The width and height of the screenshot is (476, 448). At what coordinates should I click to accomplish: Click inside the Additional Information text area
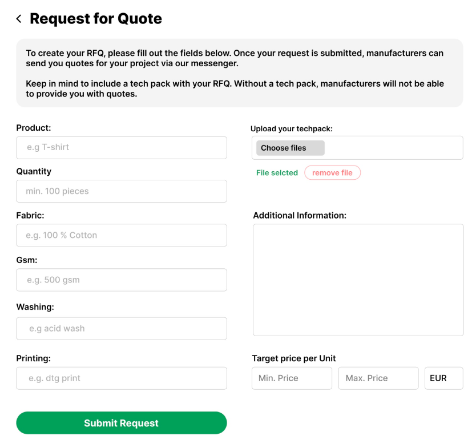(358, 280)
